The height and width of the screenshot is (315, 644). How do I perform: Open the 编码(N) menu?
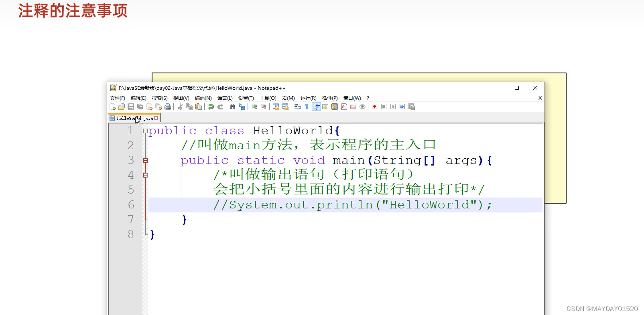(203, 98)
